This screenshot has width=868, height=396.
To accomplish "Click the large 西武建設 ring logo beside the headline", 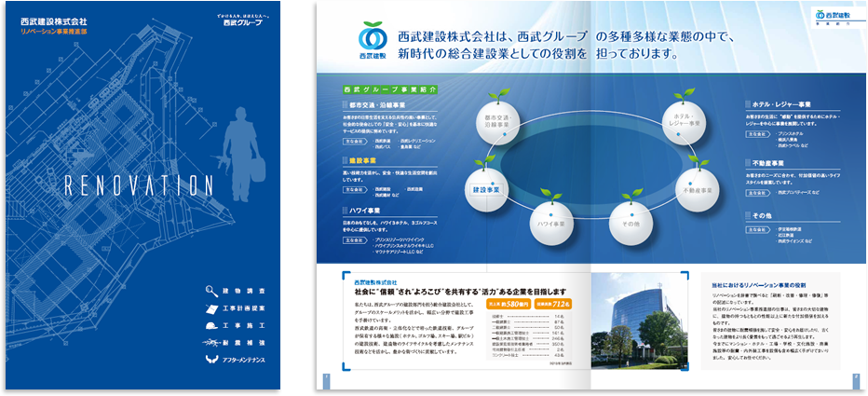I will 372,40.
